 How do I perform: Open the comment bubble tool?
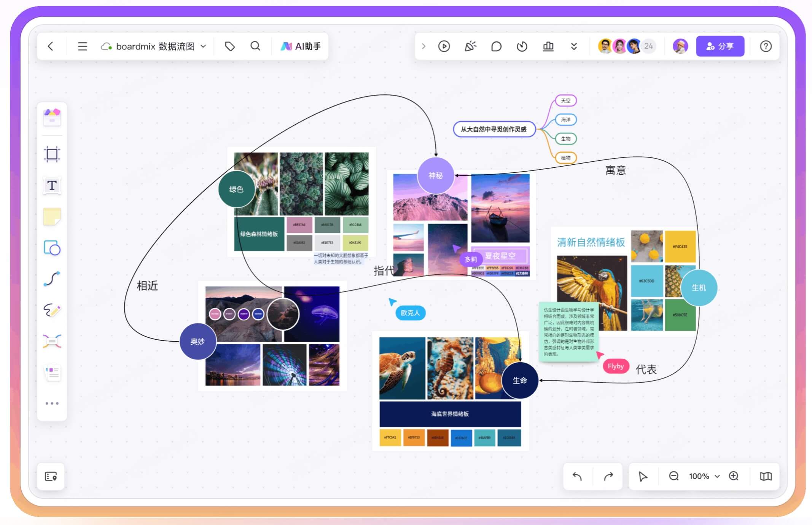click(496, 46)
